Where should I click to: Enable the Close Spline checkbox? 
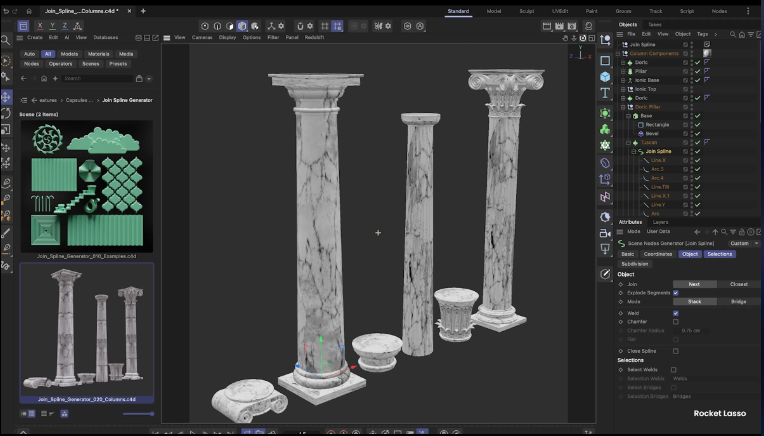click(x=676, y=351)
